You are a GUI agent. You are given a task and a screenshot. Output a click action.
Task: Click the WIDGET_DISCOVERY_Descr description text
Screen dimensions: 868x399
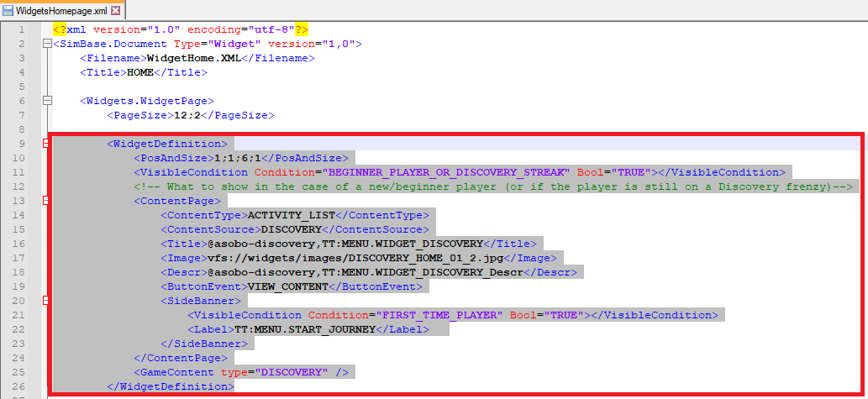pos(366,272)
